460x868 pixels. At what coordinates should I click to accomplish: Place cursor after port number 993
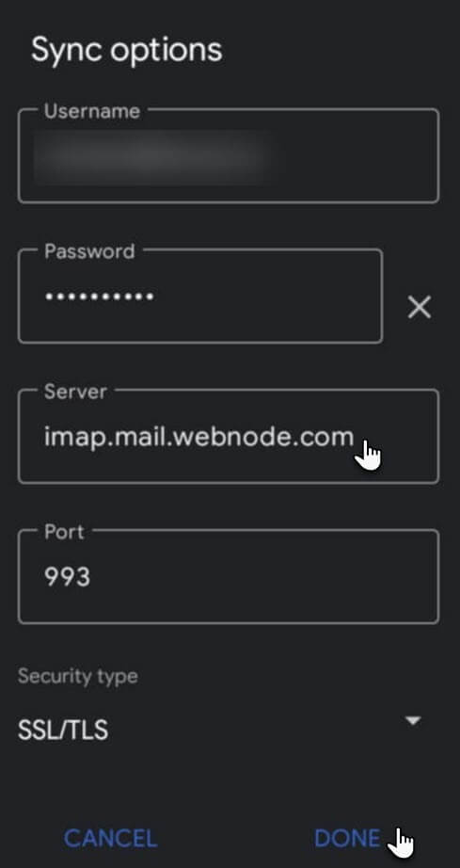tap(92, 577)
